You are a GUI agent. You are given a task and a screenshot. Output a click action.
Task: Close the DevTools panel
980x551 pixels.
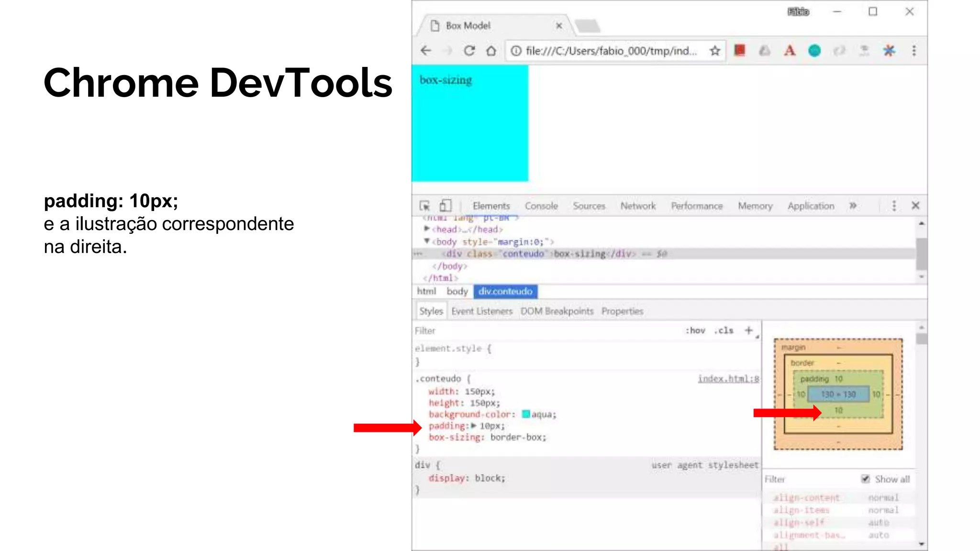(x=915, y=206)
